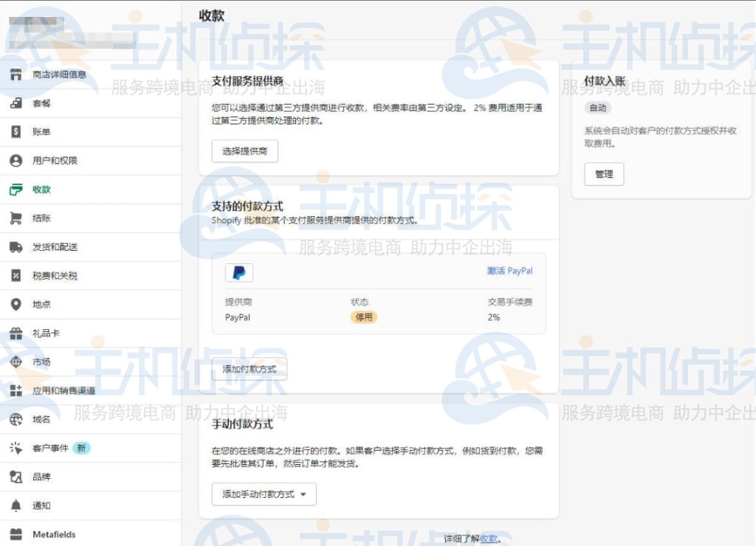The width and height of the screenshot is (756, 546).
Task: Expand the 添加付款方式 options
Action: point(249,369)
